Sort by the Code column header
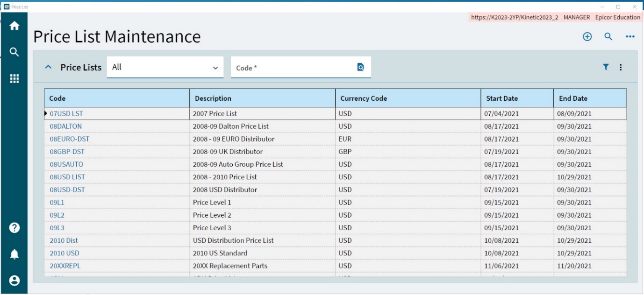644x295 pixels. [117, 98]
